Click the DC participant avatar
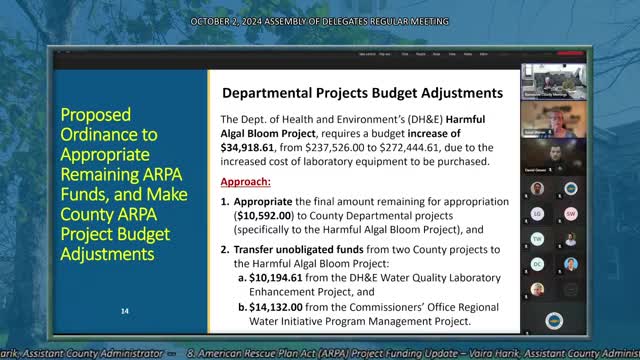 (537, 264)
